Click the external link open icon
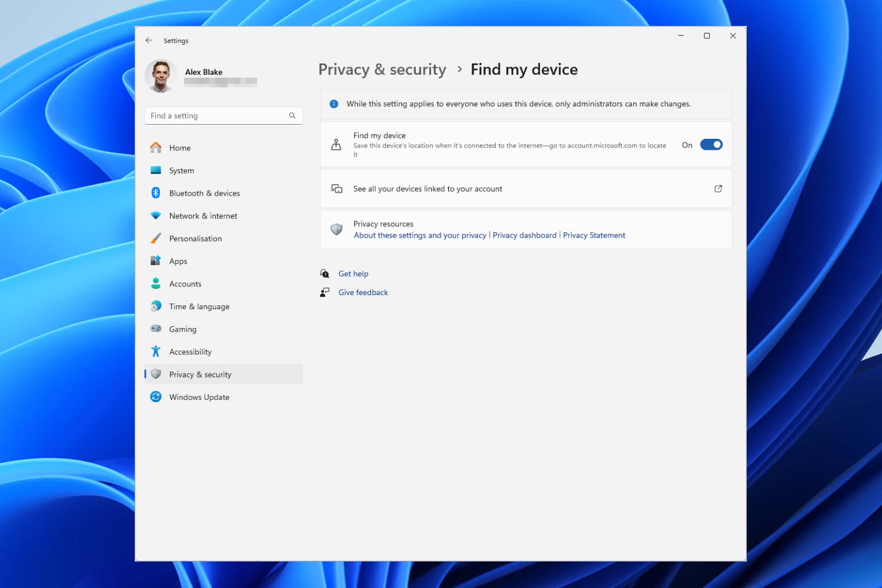This screenshot has width=882, height=588. [x=718, y=189]
